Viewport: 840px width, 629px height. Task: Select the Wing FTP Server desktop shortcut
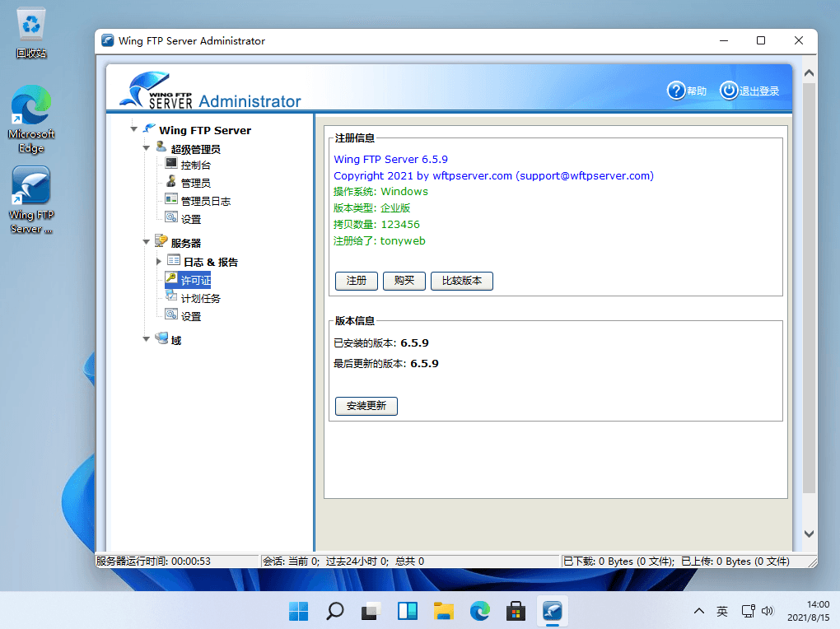[x=31, y=200]
